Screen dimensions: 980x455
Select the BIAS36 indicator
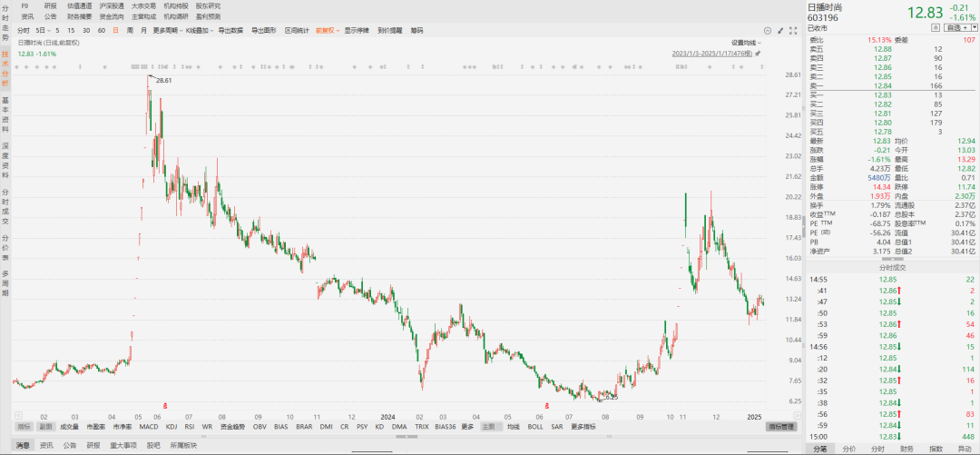445,427
